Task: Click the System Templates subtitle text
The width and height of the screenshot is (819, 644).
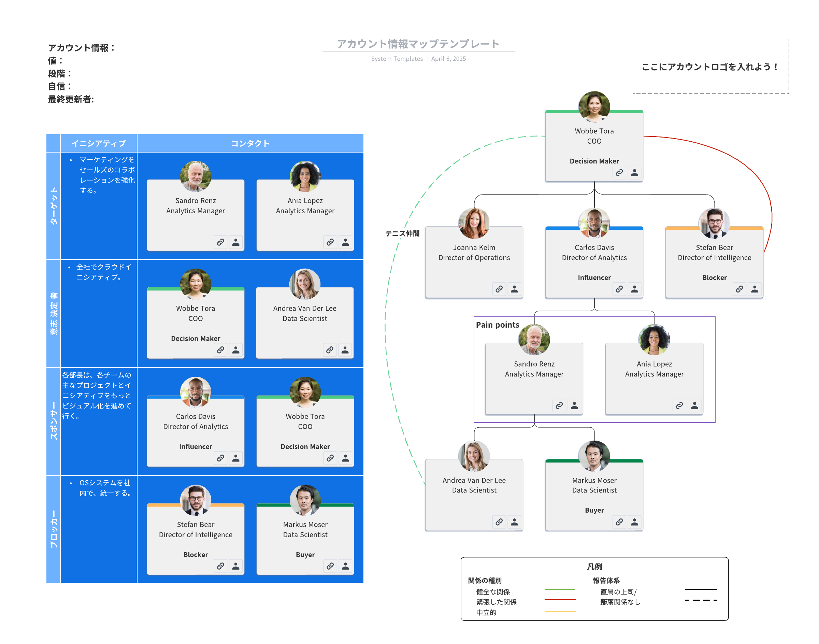Action: (397, 59)
